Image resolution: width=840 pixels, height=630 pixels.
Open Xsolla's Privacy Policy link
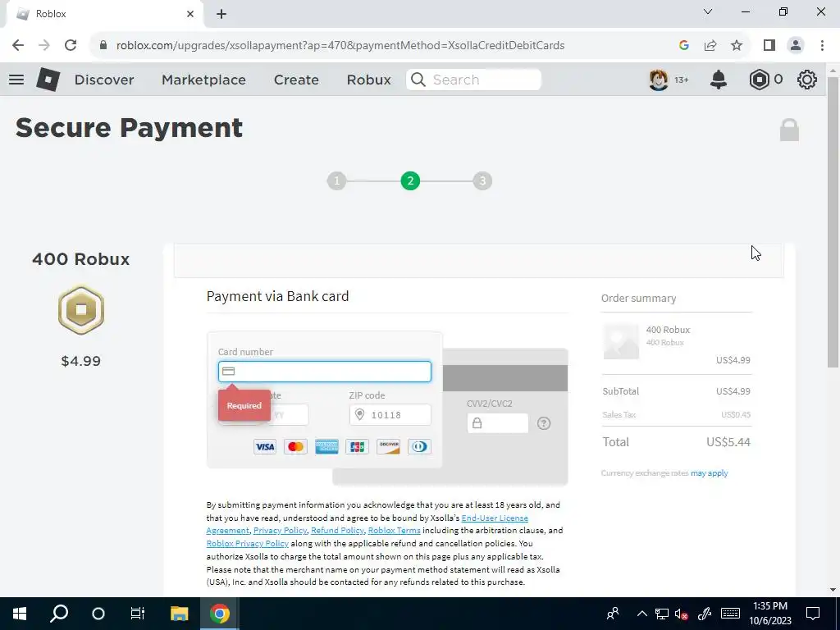[281, 531]
